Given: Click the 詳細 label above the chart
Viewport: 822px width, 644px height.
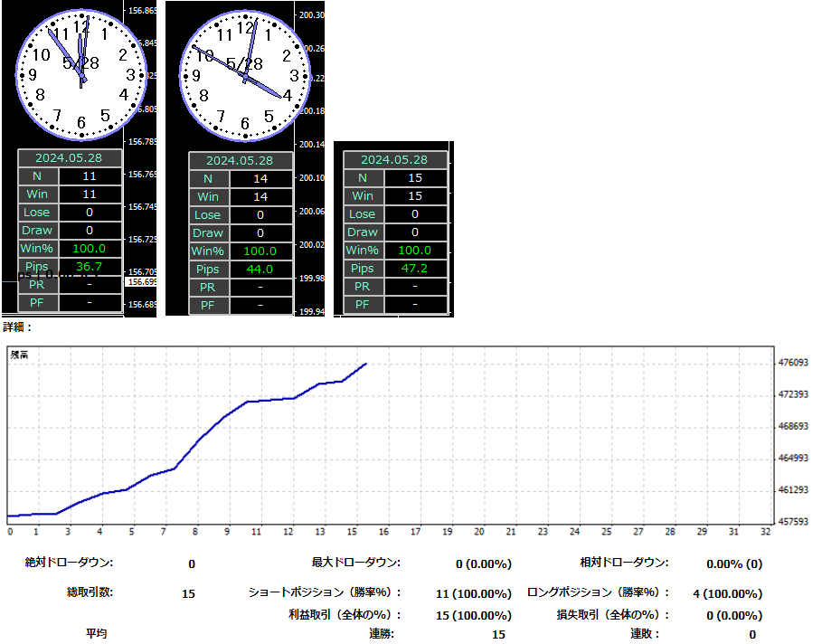Looking at the screenshot, I should click(17, 327).
